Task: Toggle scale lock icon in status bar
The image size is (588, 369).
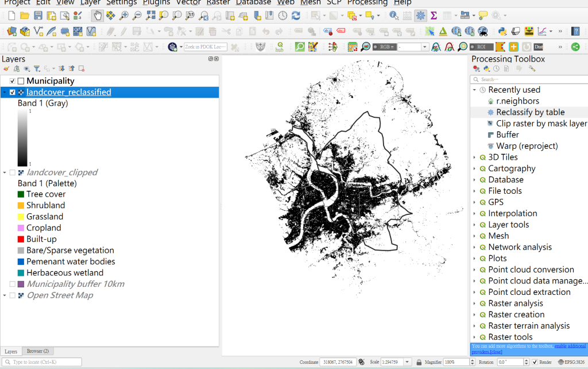Action: click(x=419, y=362)
